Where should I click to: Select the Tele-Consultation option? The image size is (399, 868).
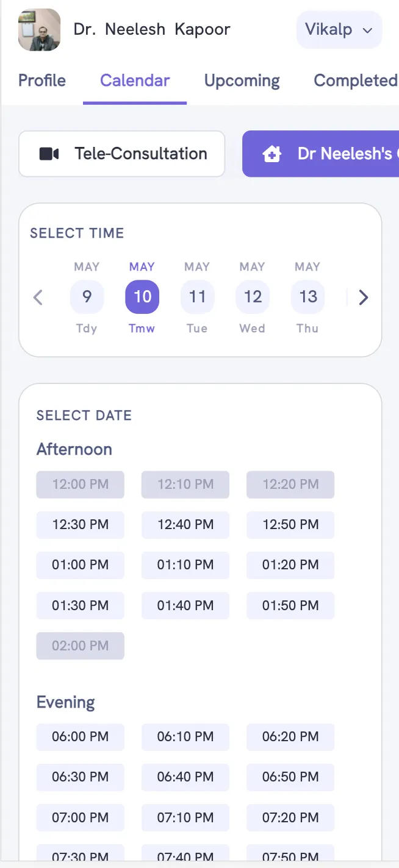click(122, 154)
